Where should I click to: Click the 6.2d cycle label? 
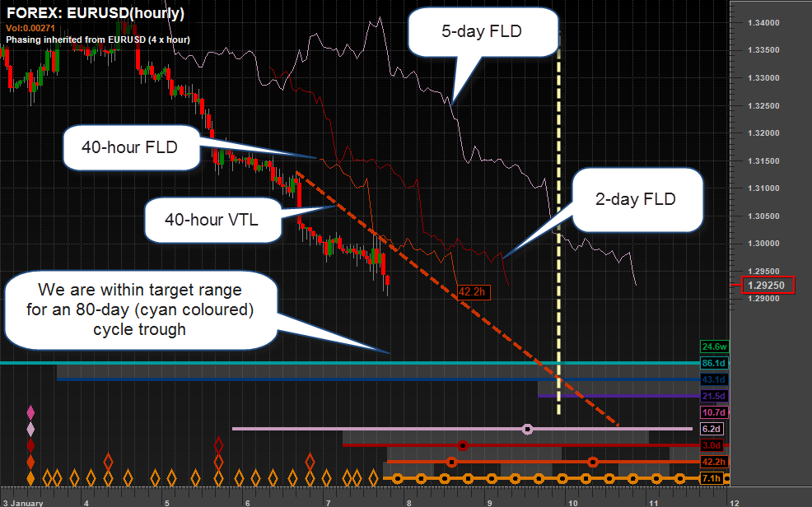712,429
